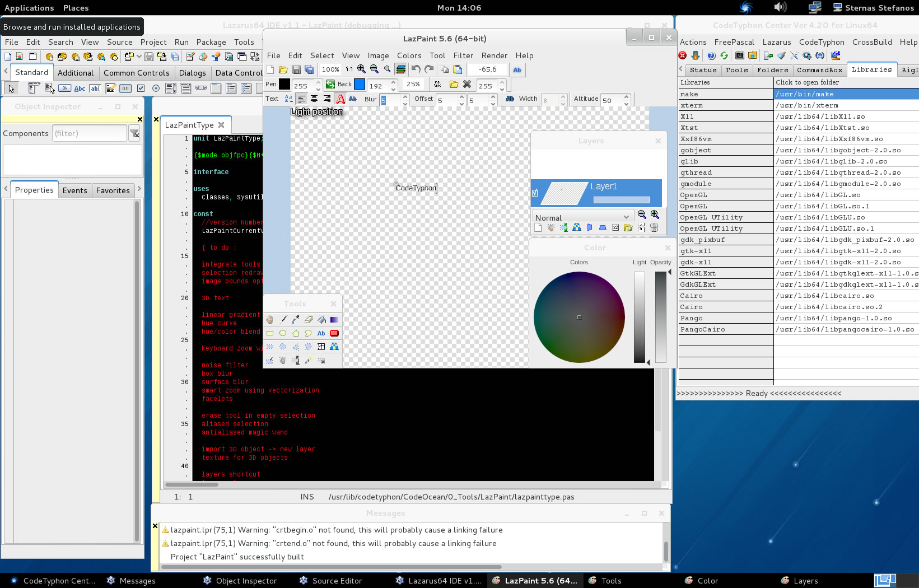Select the Magic wand tool in Tools panel
The image size is (919, 588).
pyautogui.click(x=309, y=361)
